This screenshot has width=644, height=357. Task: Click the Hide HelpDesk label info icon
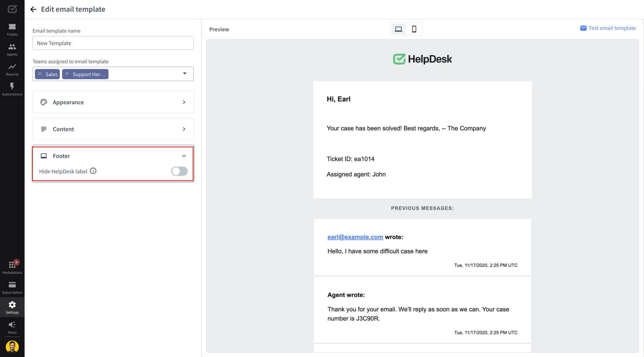coord(93,171)
